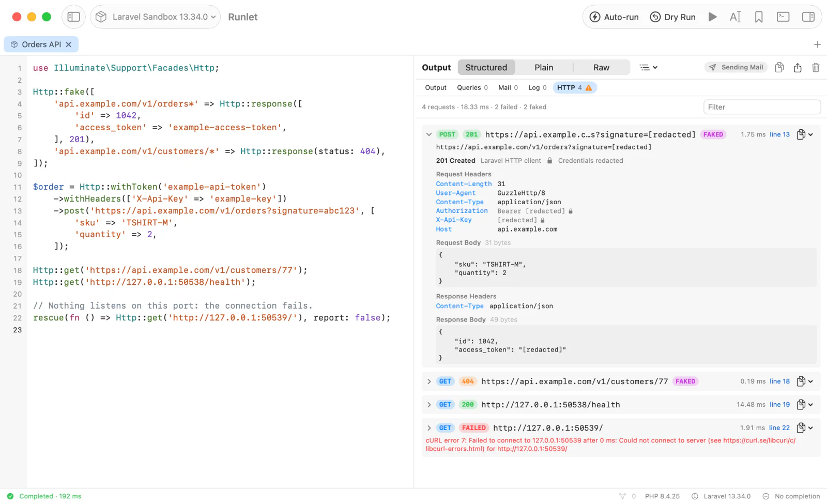Toggle the left sidebar panel icon

(73, 17)
